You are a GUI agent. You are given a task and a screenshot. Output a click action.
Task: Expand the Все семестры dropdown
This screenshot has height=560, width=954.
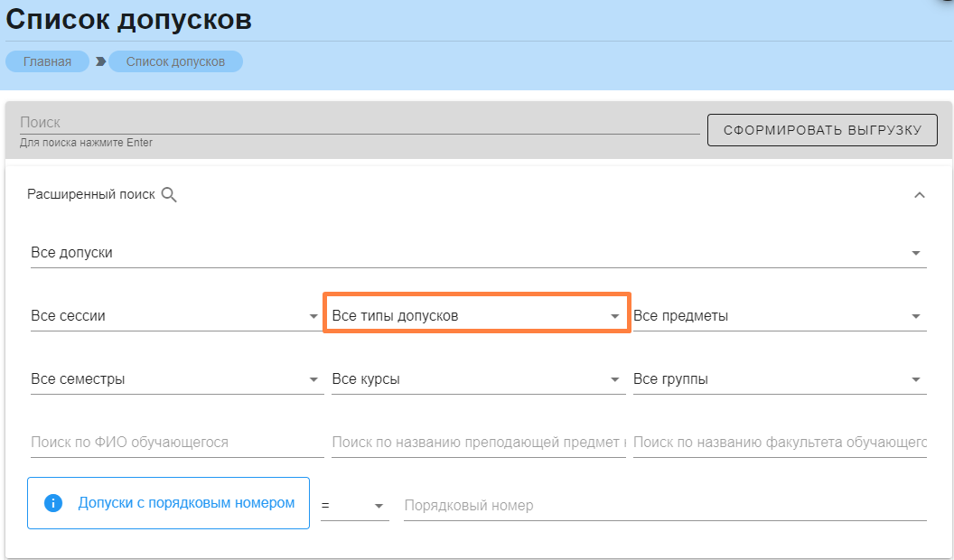pyautogui.click(x=175, y=379)
